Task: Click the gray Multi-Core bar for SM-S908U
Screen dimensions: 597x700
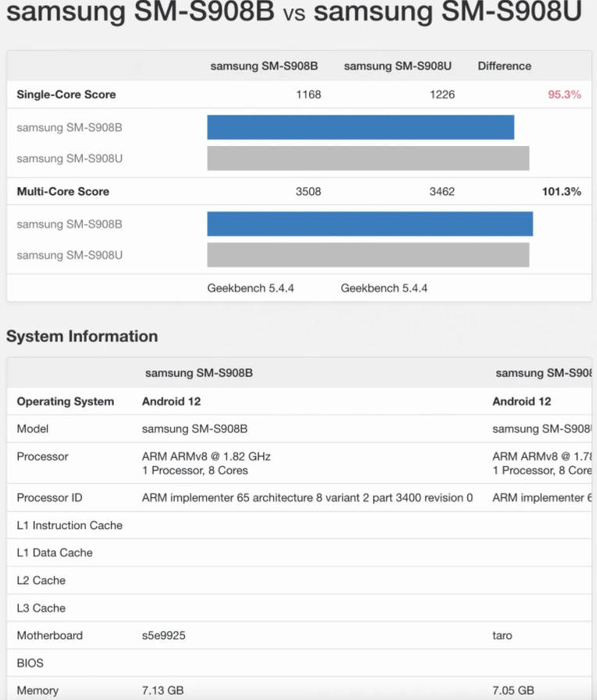Action: pyautogui.click(x=368, y=255)
